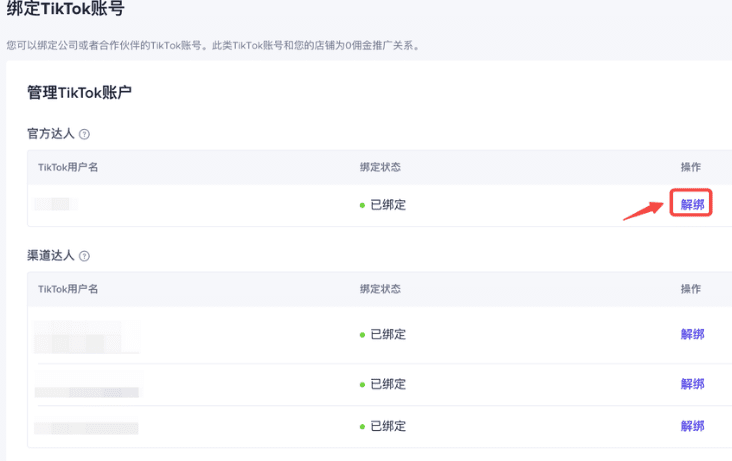The height and width of the screenshot is (461, 732).
Task: Click the 绑定TikTok账号 page title
Action: tap(65, 8)
